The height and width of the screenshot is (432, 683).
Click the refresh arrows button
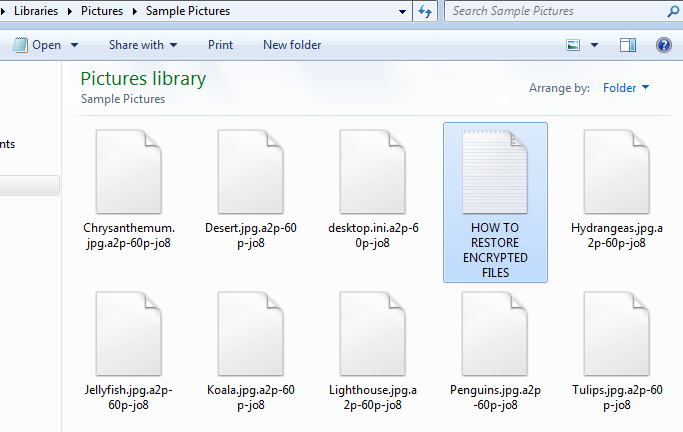point(425,11)
